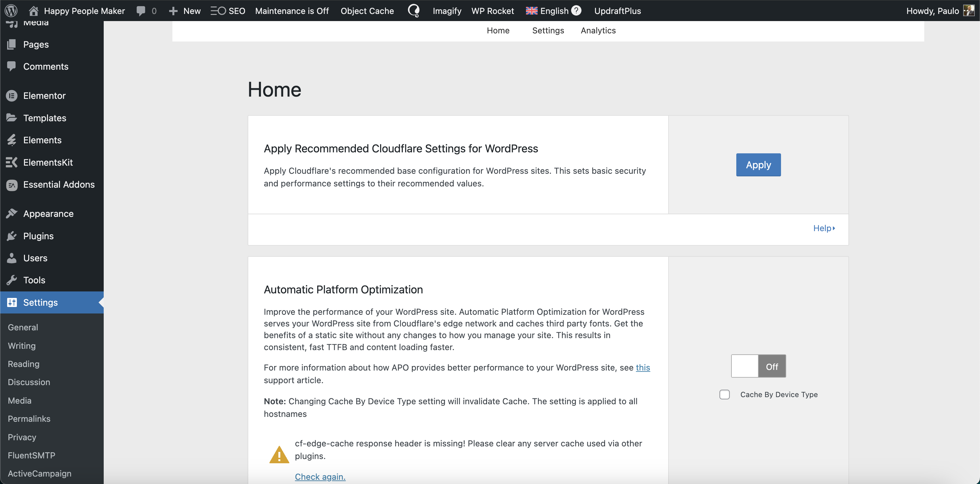Open the New content dropdown
The height and width of the screenshot is (484, 980).
click(x=185, y=11)
